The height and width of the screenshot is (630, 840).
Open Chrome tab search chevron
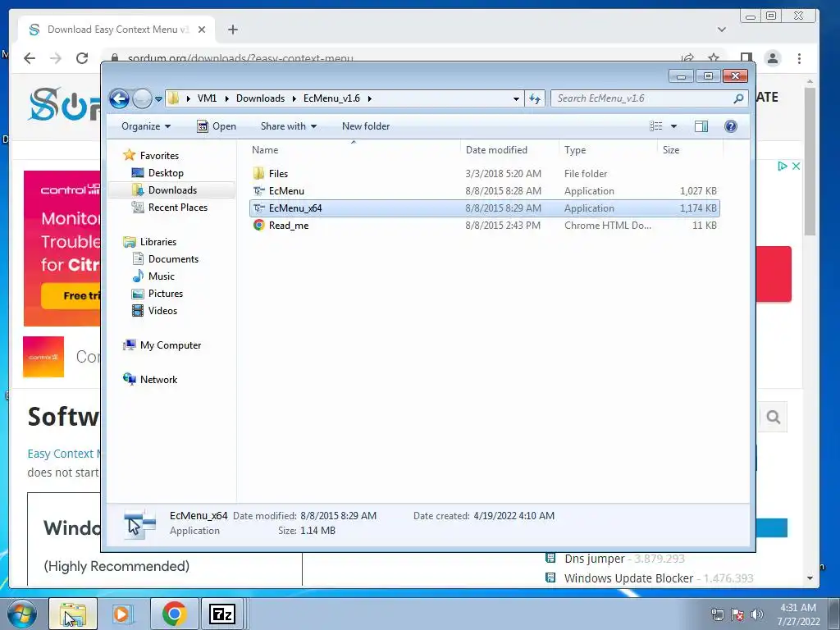click(x=722, y=30)
